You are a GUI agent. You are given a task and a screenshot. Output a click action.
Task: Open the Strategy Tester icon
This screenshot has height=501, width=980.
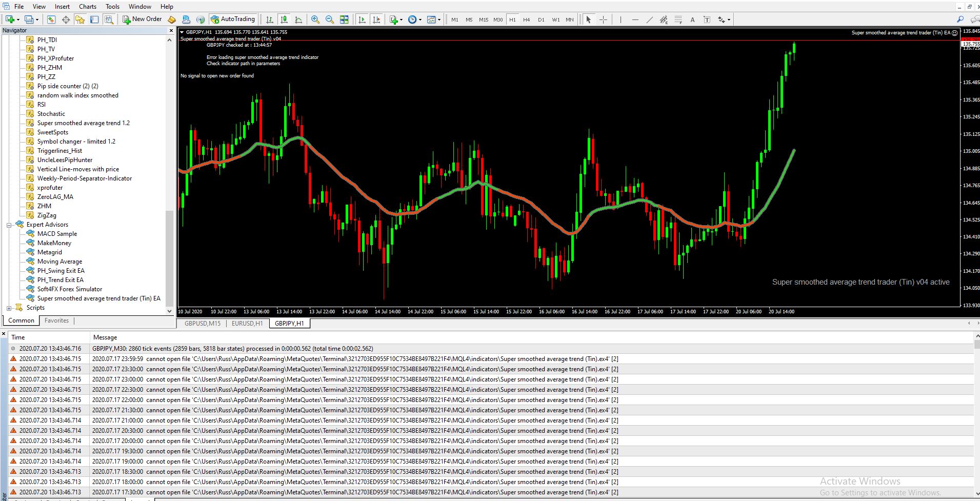coord(109,19)
